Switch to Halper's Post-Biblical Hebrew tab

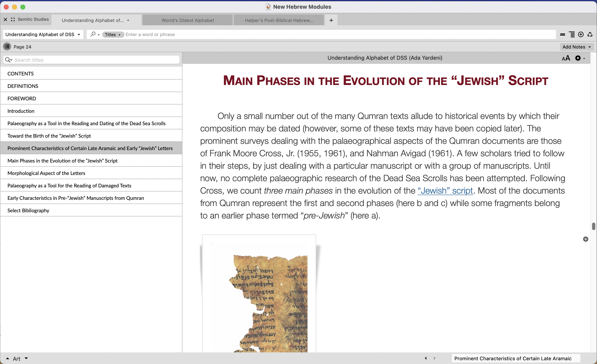click(x=279, y=20)
